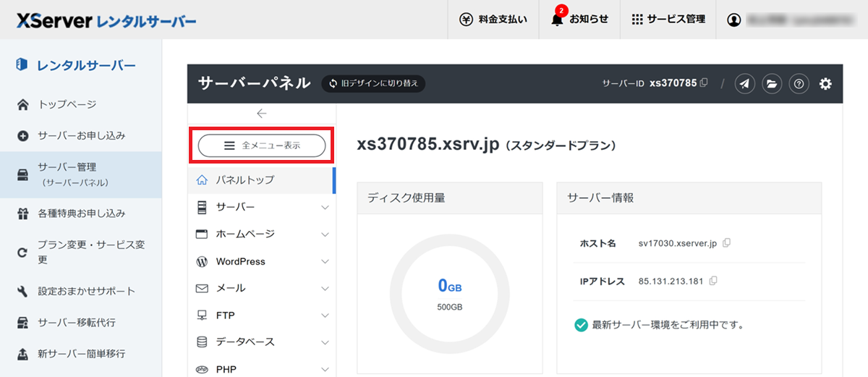This screenshot has width=868, height=377.
Task: Click the PHP logo icon
Action: [x=202, y=369]
